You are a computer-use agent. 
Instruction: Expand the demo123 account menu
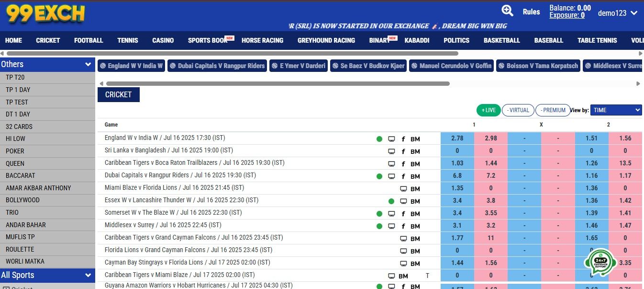617,13
